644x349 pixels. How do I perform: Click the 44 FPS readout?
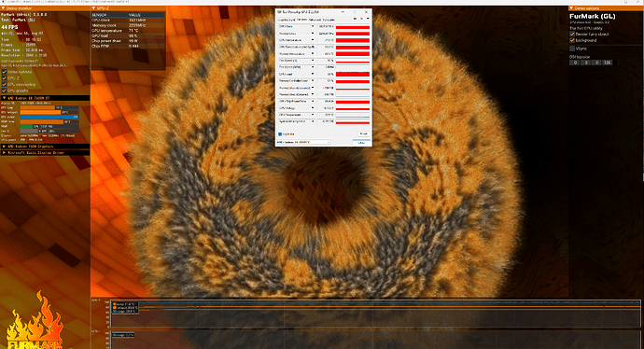pos(10,27)
